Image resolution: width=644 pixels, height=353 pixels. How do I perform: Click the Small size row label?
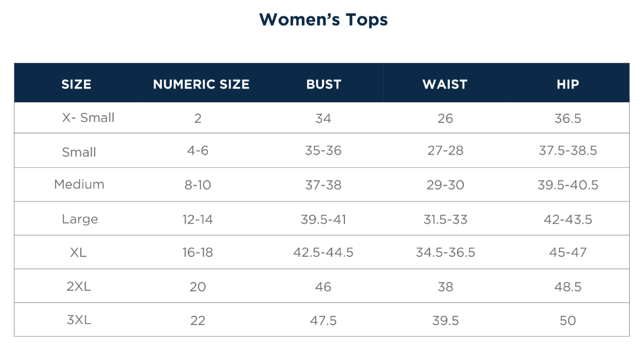[x=79, y=152]
